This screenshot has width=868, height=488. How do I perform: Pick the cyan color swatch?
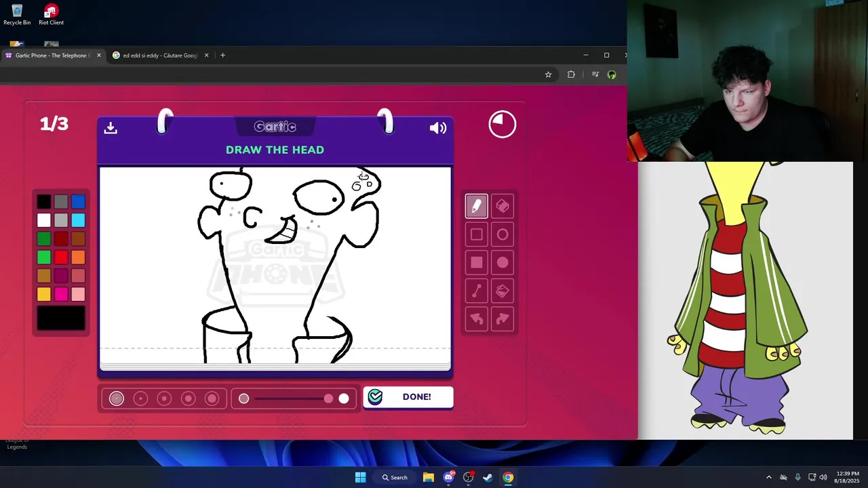pos(78,220)
